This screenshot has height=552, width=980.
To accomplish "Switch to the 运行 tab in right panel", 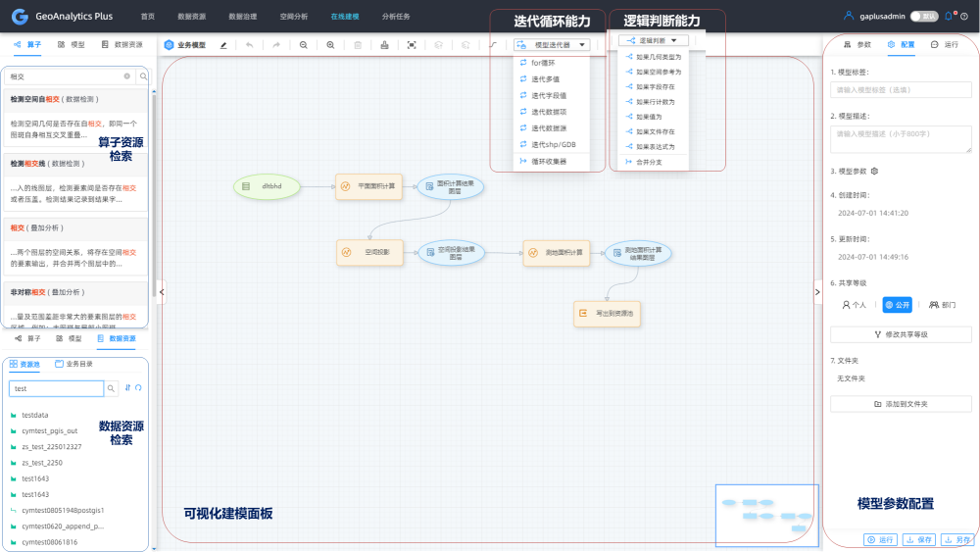I will [945, 44].
